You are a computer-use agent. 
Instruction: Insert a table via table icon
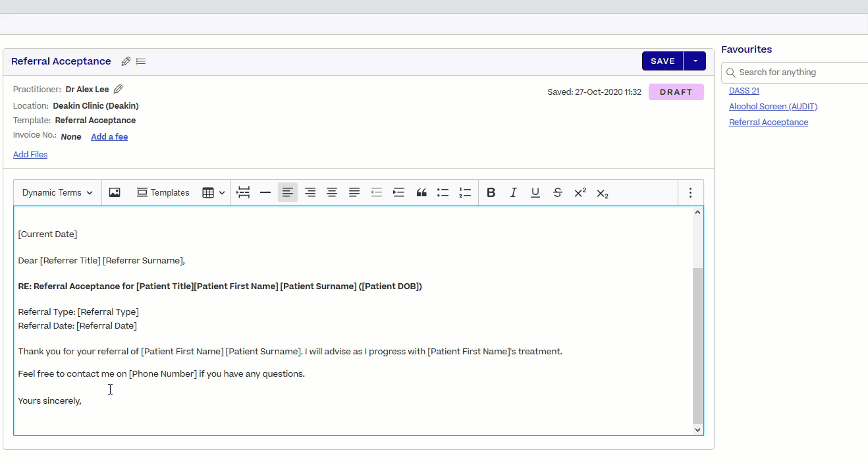coord(208,192)
